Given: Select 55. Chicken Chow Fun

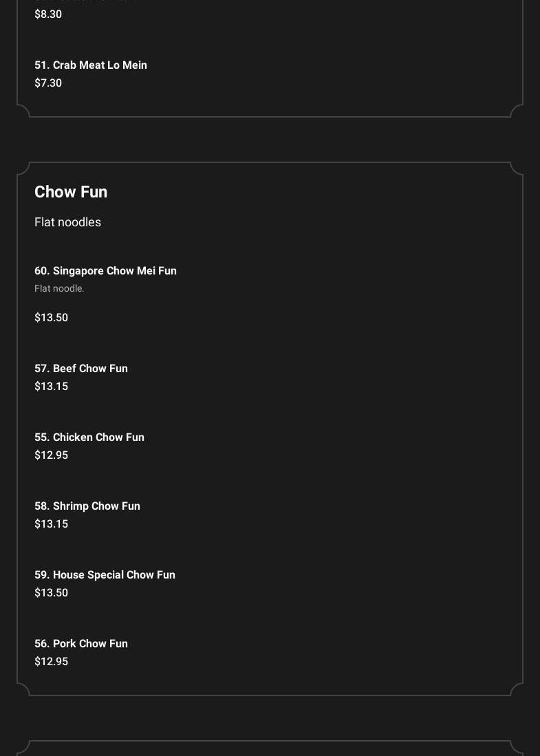Looking at the screenshot, I should point(89,438).
